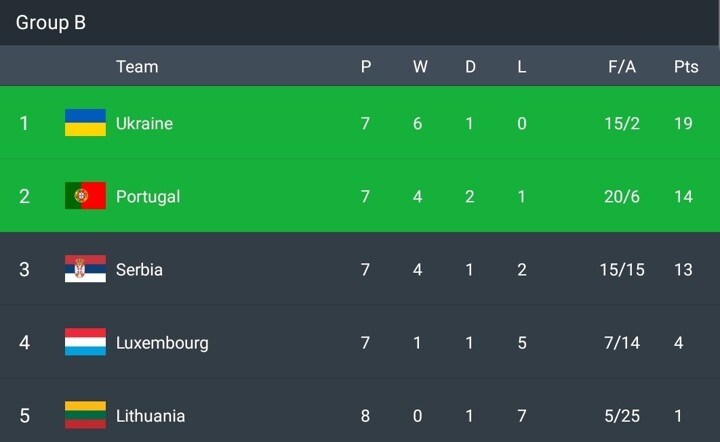Select the Luxembourg team name
Image resolution: width=720 pixels, height=442 pixels.
[x=162, y=342]
